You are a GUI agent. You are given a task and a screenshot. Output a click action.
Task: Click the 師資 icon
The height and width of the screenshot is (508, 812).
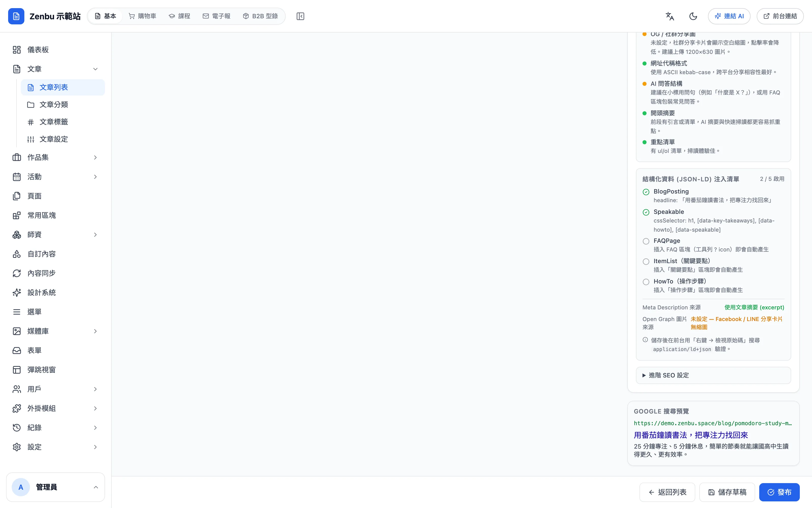(17, 234)
